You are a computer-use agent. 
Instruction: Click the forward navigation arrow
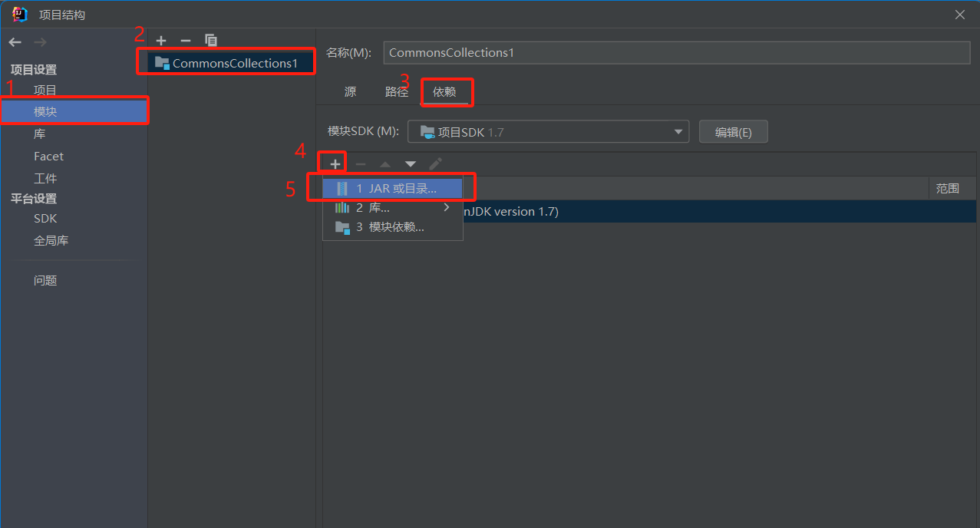(40, 42)
